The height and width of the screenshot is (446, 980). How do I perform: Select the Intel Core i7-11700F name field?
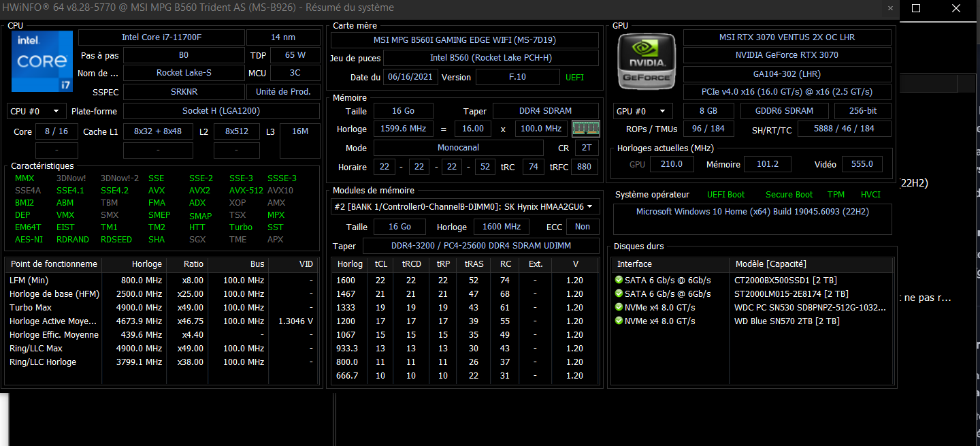point(161,37)
